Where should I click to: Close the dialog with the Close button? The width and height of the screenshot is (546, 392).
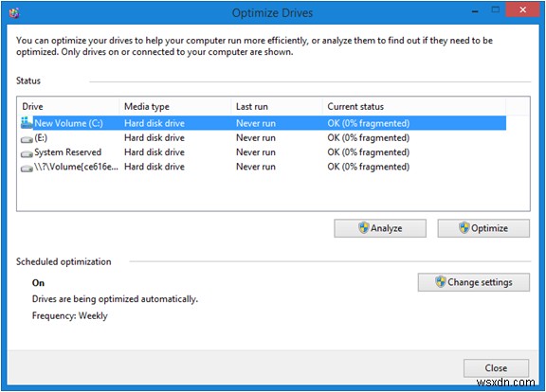coord(496,368)
